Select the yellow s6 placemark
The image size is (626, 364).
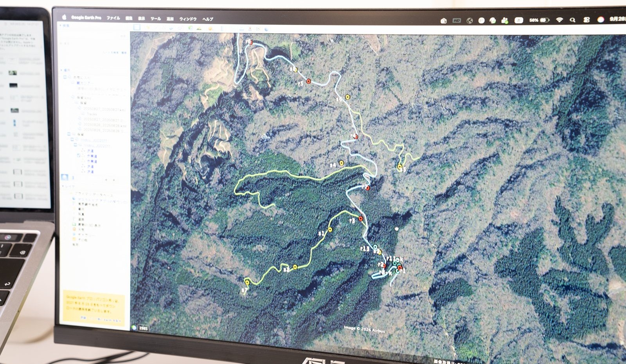click(347, 97)
